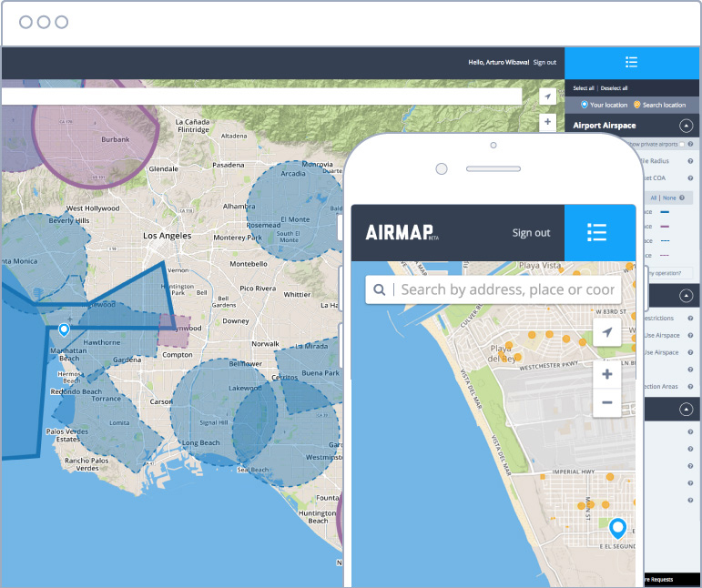Tap the minus zoom button on phone map
This screenshot has width=702, height=588.
[606, 402]
